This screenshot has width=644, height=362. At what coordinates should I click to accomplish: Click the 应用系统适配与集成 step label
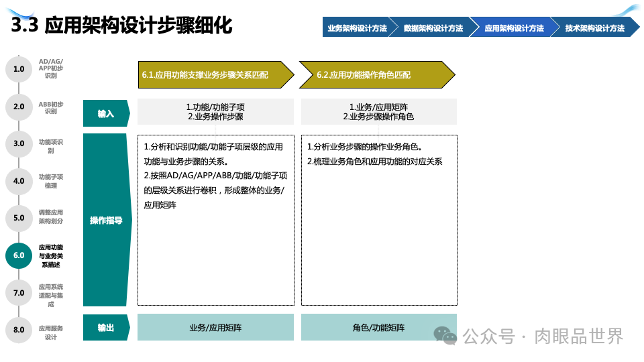[x=51, y=296]
